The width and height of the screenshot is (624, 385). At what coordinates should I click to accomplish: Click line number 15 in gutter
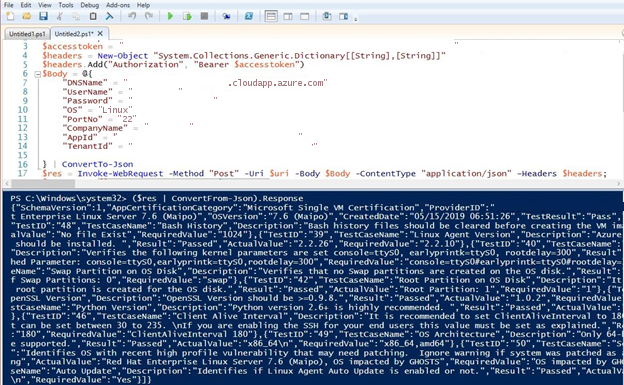[23, 155]
